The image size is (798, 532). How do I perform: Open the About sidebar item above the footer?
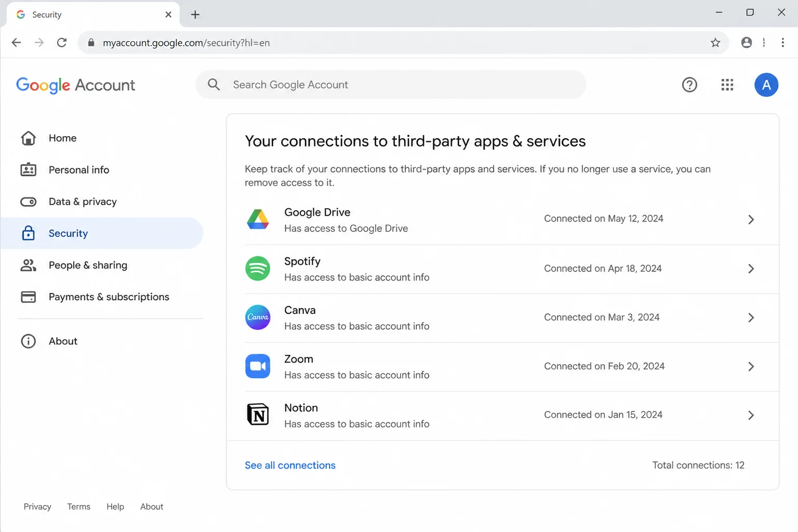pos(102,341)
